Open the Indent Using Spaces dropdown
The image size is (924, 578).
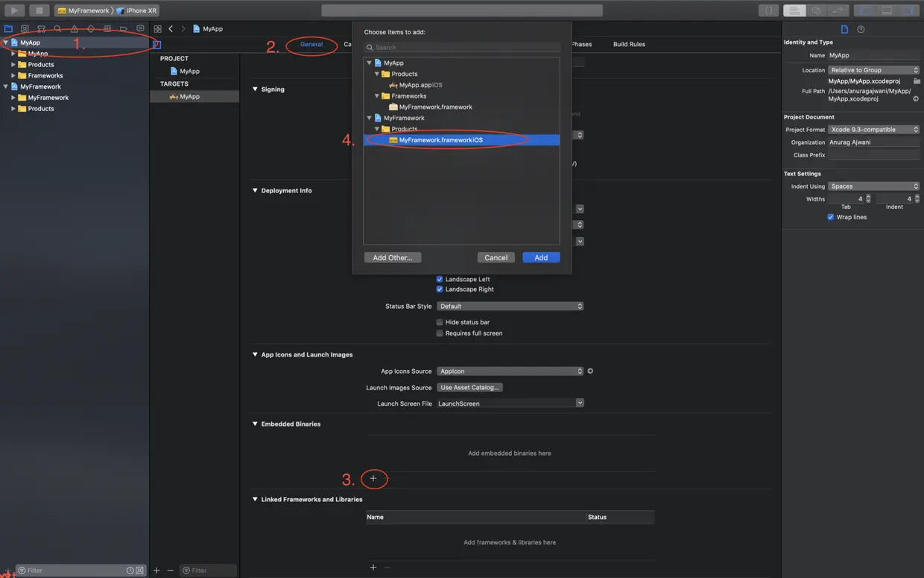click(x=874, y=186)
